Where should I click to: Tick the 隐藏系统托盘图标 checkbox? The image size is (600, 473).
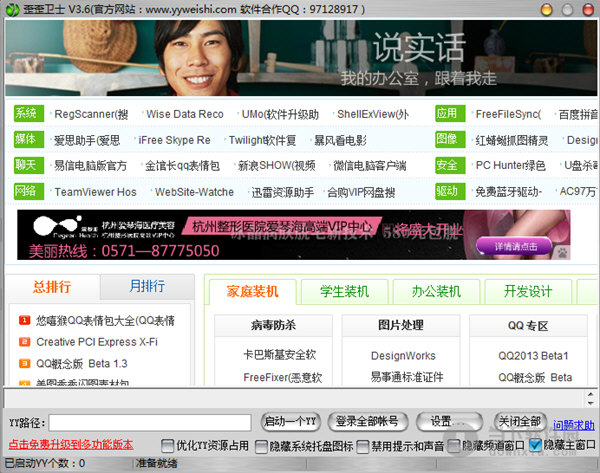[262, 445]
